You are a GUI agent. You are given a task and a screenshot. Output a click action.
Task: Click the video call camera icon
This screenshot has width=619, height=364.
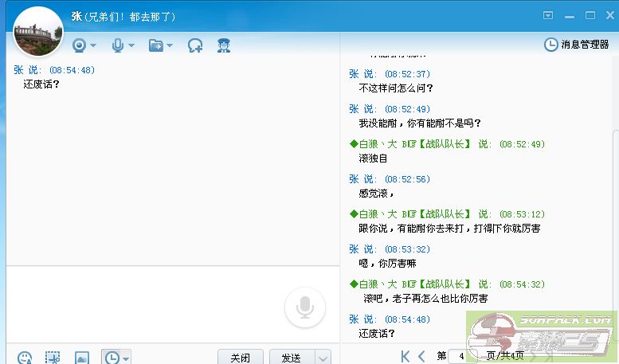coord(79,45)
